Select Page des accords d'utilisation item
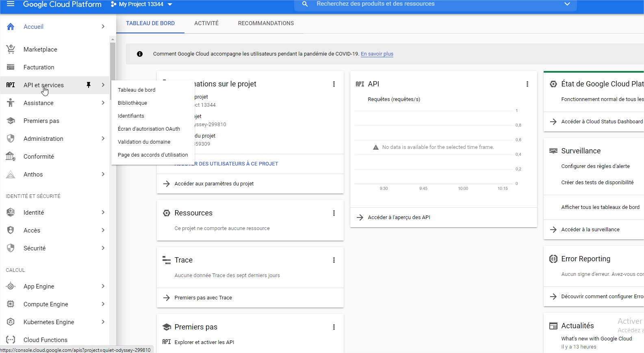This screenshot has height=353, width=644. click(x=153, y=155)
